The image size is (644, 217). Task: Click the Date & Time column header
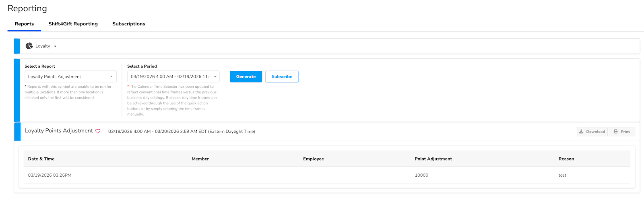[x=41, y=159]
